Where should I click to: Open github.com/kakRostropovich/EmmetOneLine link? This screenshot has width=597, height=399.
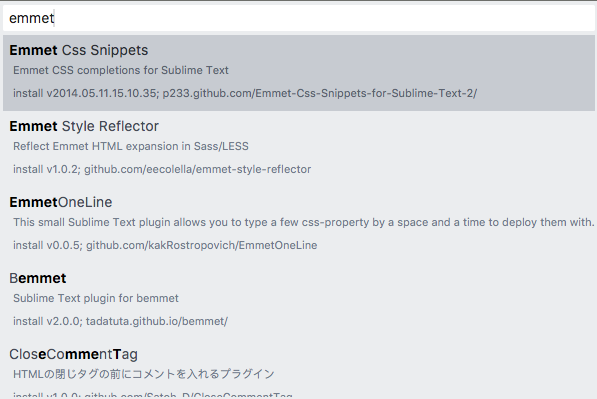201,245
